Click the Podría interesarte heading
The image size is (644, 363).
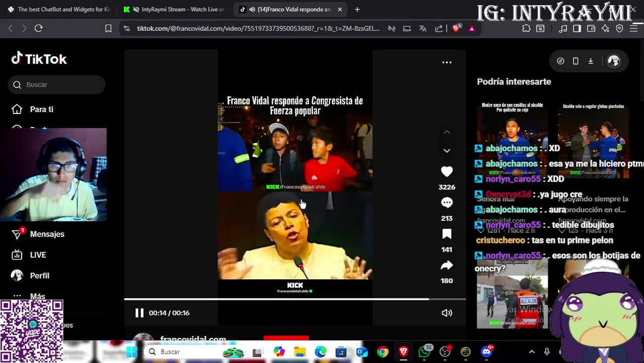pos(514,82)
